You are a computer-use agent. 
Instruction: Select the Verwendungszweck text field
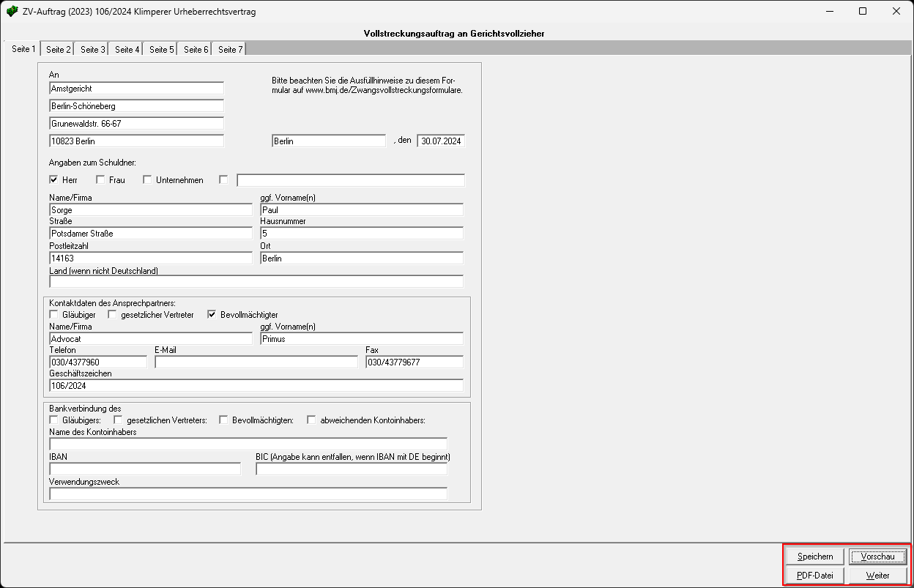[x=248, y=494]
